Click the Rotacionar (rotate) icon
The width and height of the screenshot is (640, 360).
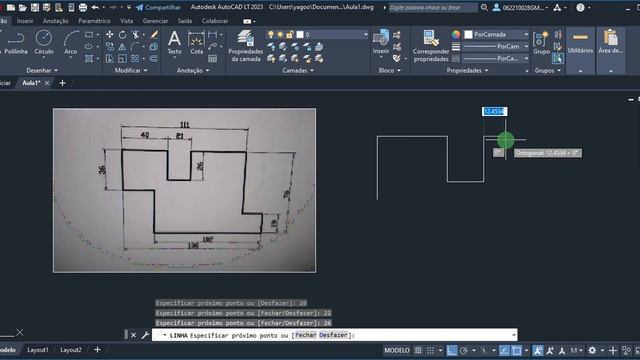[122, 35]
